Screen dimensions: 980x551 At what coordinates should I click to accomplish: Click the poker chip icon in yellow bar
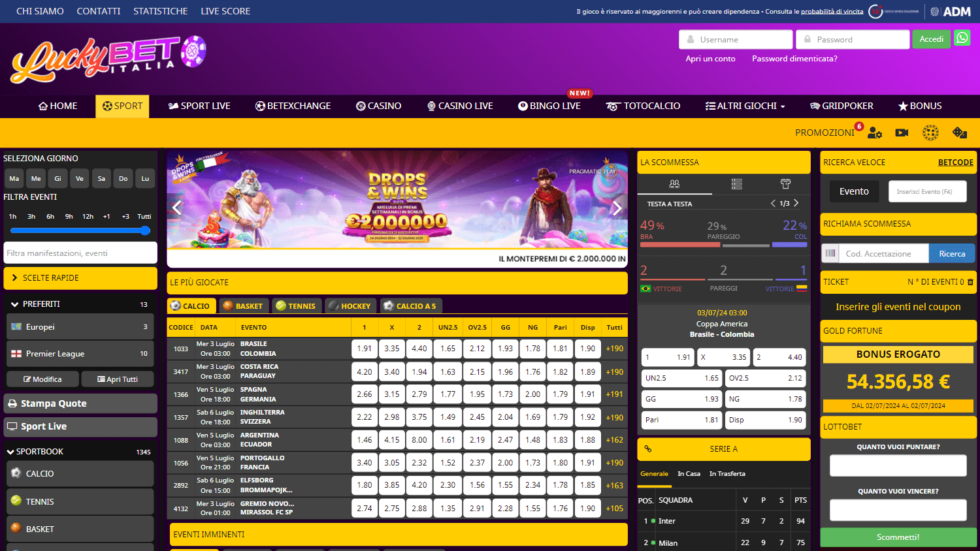(930, 133)
